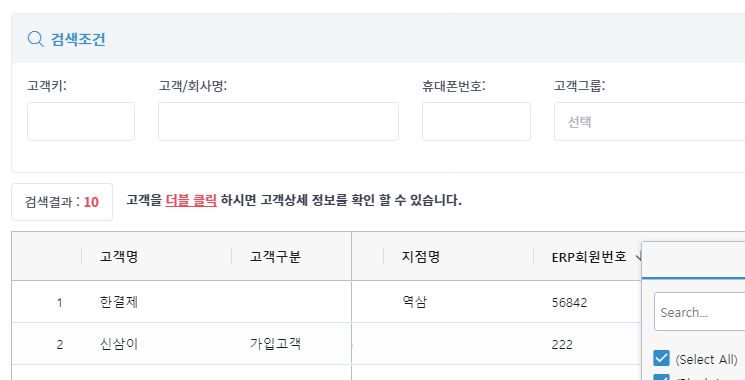Sort by the 고객명 column header
Viewport: 745px width, 380px height.
coord(119,257)
